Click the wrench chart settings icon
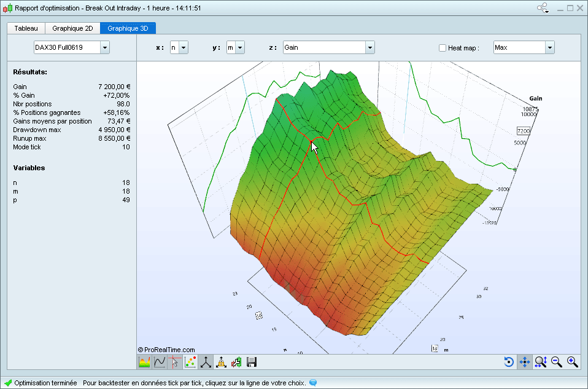The image size is (588, 389). 236,362
